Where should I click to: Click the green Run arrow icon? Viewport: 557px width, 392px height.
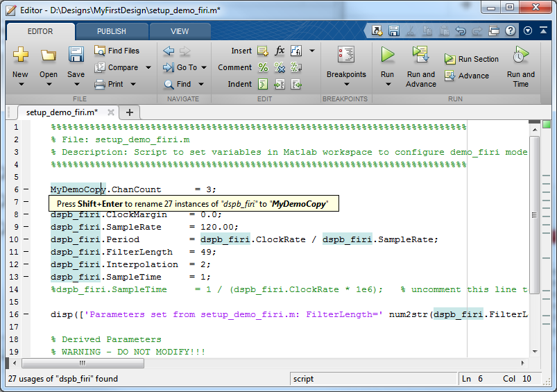click(x=387, y=54)
